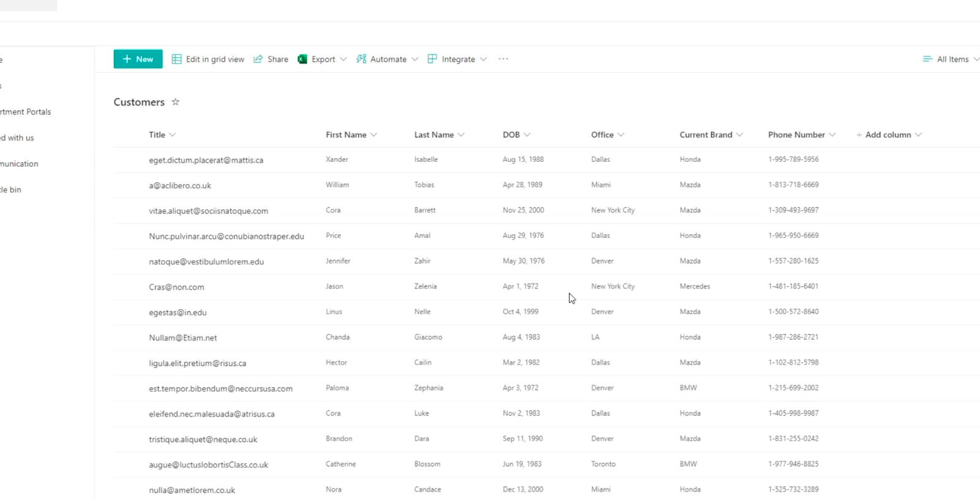This screenshot has width=980, height=499.
Task: Click the Excel Export icon
Action: click(x=302, y=59)
